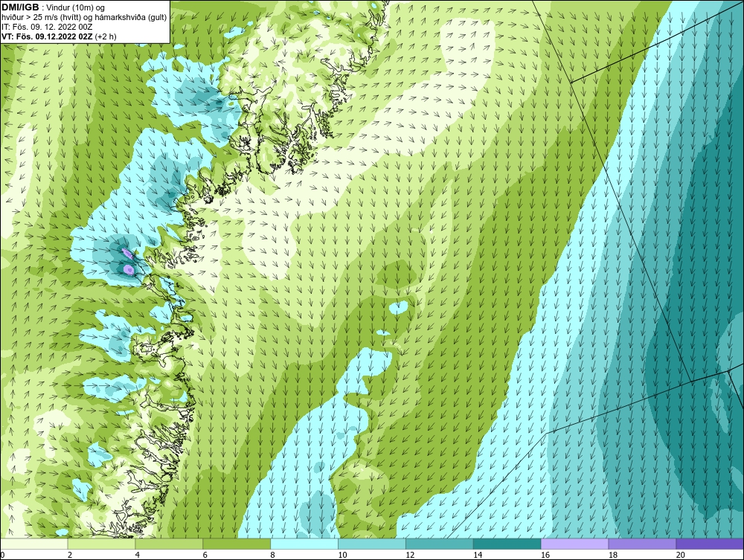Click the 16–18 m/s lavender legend swatch
The image size is (744, 560).
tap(574, 544)
